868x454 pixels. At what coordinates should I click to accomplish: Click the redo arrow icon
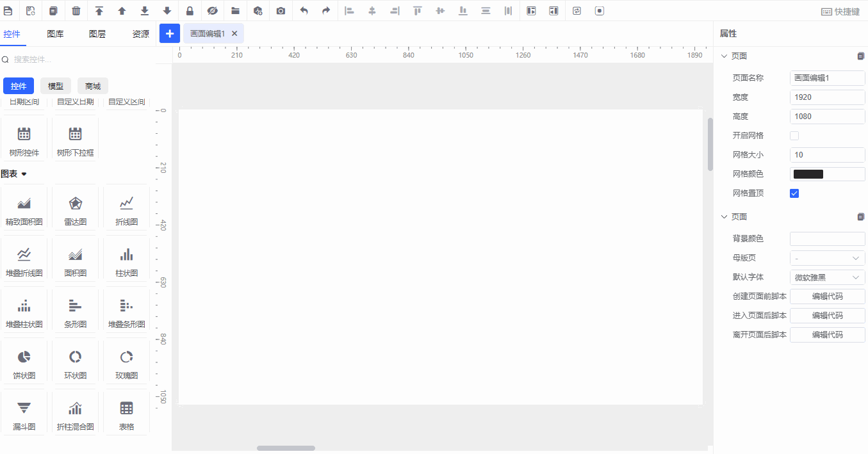point(326,11)
